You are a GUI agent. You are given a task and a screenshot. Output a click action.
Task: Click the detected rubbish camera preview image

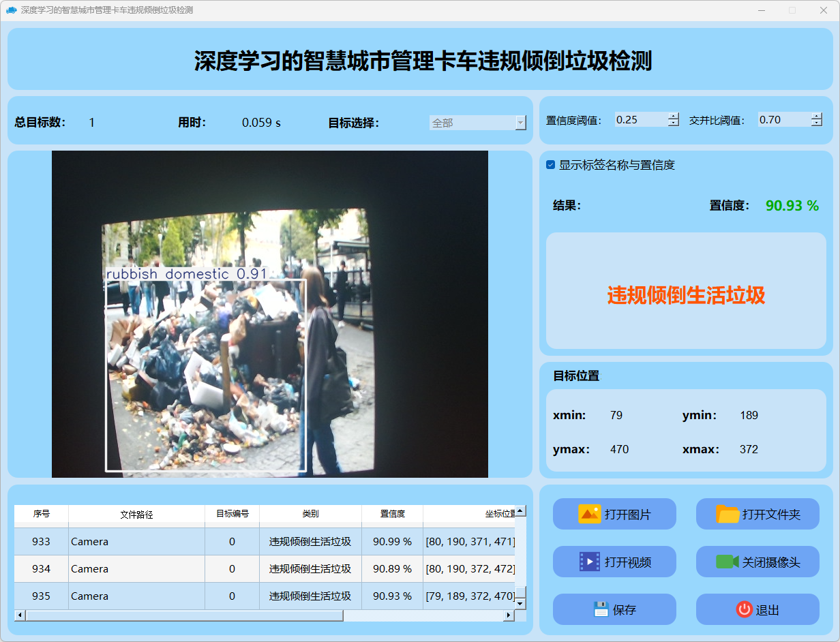[x=270, y=314]
